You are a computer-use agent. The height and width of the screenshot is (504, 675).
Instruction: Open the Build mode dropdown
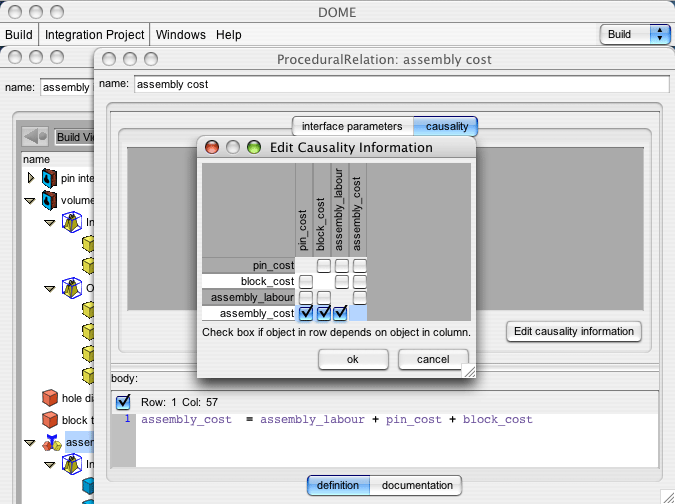point(635,34)
